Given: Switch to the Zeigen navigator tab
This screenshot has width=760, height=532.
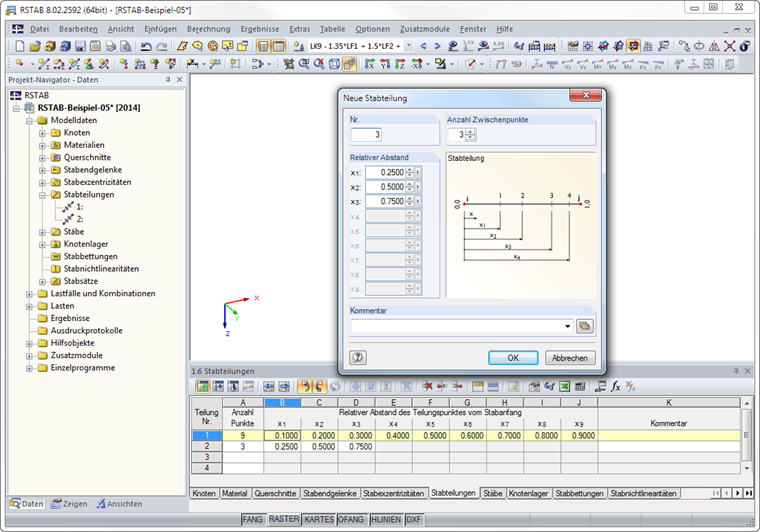Looking at the screenshot, I should (x=69, y=504).
